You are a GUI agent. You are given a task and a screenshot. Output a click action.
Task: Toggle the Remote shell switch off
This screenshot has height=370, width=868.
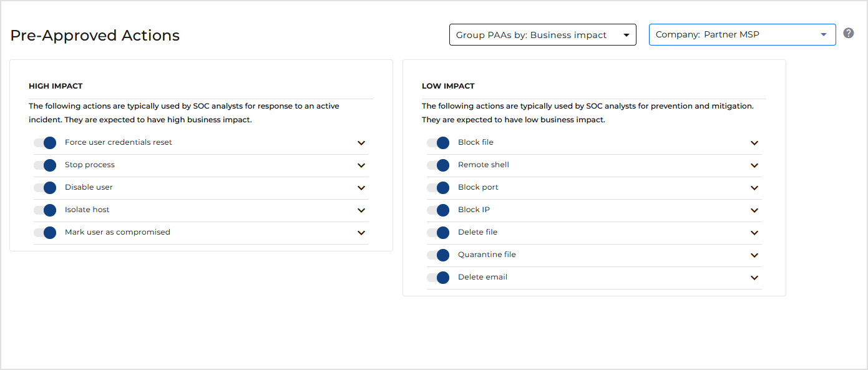click(438, 165)
